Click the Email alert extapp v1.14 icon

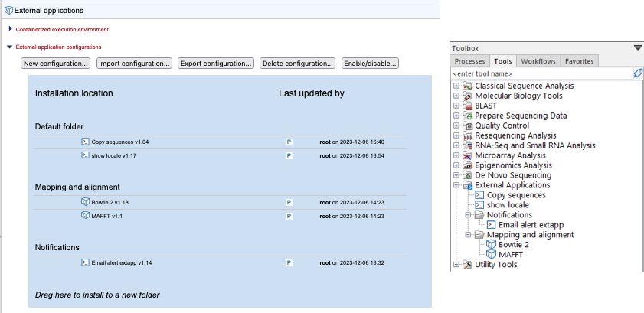coord(85,262)
